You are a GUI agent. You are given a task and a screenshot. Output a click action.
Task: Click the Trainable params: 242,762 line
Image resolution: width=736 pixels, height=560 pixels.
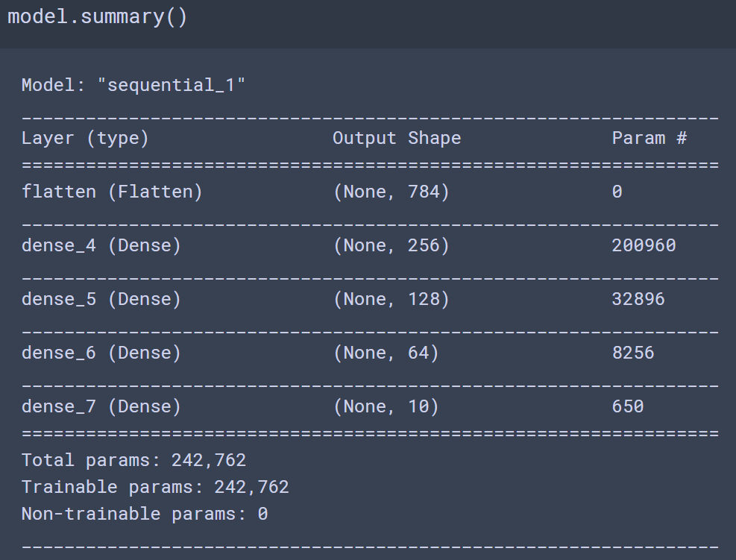point(155,487)
